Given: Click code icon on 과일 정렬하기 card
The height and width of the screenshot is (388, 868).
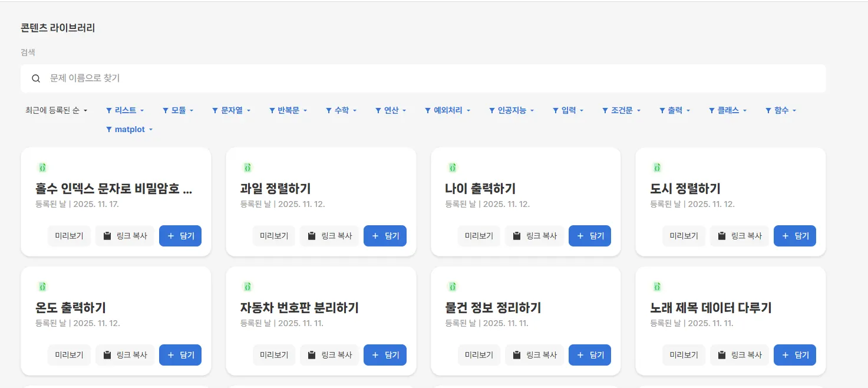Looking at the screenshot, I should 247,167.
